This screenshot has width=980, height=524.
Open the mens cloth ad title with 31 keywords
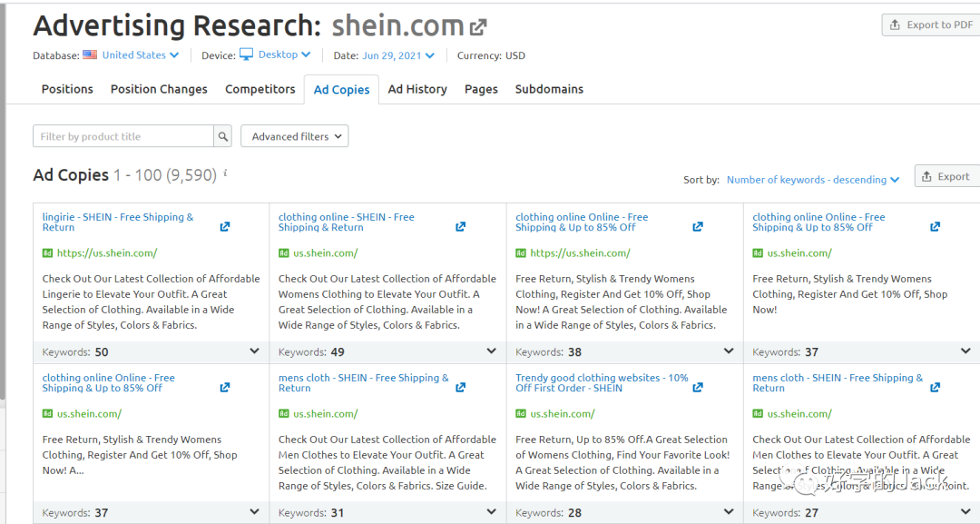364,382
